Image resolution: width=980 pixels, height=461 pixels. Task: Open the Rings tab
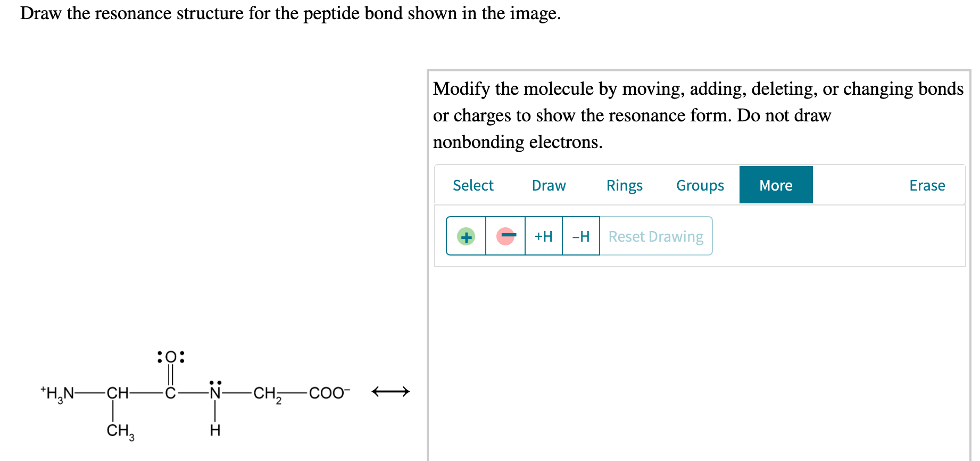pos(625,185)
